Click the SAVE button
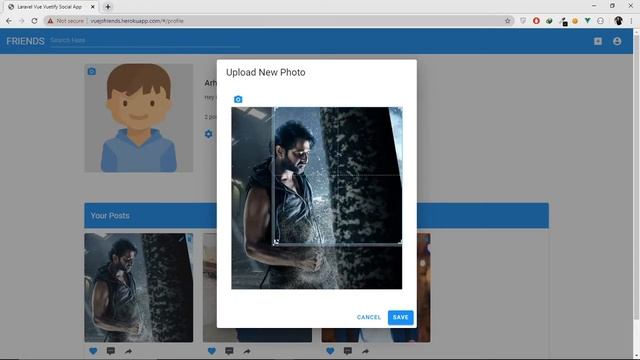The image size is (640, 360). tap(400, 317)
